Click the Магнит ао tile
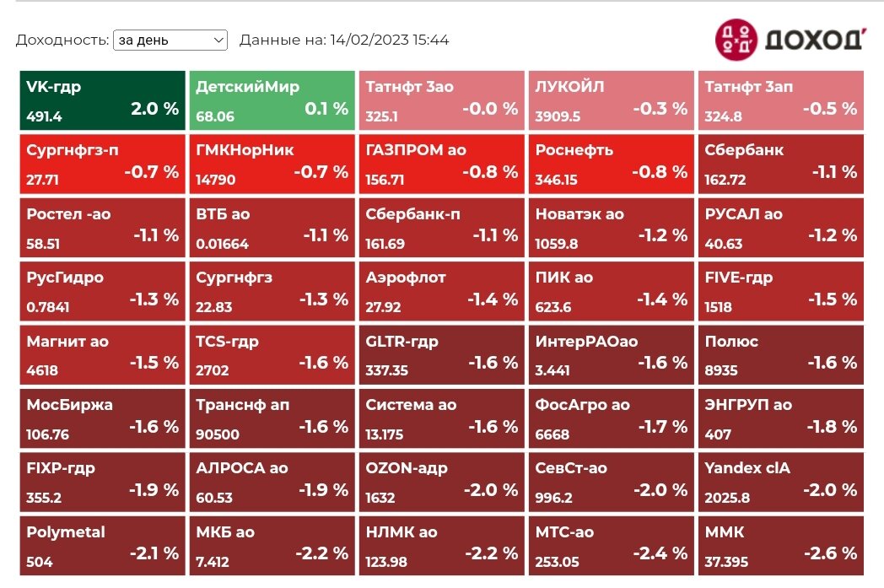The image size is (884, 588). pos(103,355)
